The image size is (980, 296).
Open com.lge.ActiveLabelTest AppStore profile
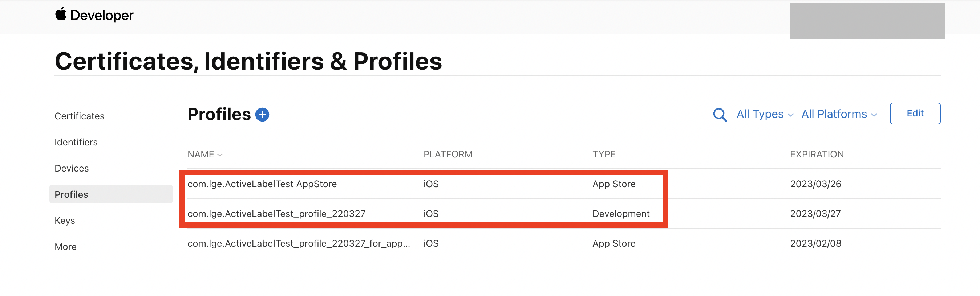click(262, 184)
